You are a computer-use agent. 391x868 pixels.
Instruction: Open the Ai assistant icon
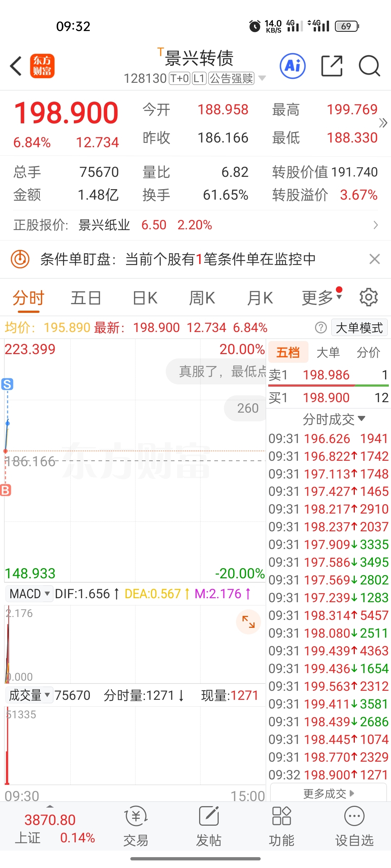[x=293, y=66]
